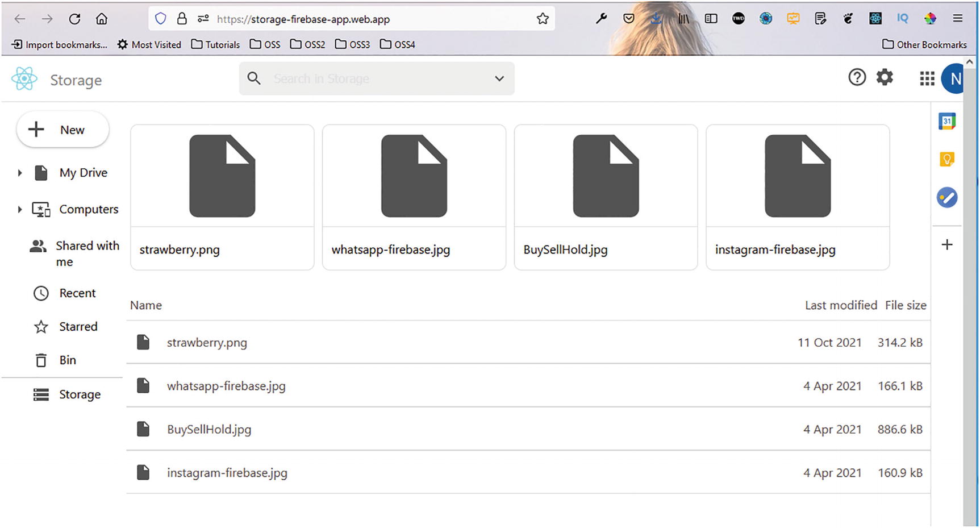Viewport: 980px width, 528px height.
Task: Click the plus add-ons icon in side panel
Action: click(x=946, y=245)
